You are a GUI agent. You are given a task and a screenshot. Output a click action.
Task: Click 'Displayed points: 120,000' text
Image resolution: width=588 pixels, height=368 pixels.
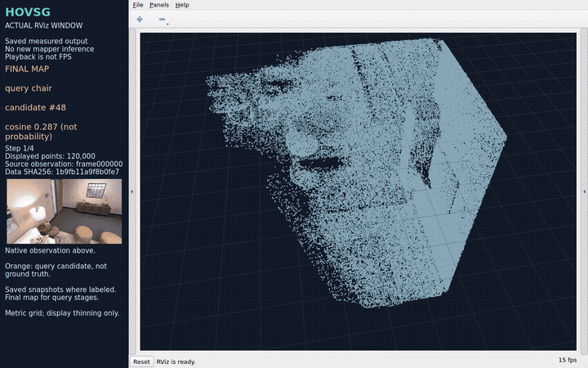click(50, 156)
